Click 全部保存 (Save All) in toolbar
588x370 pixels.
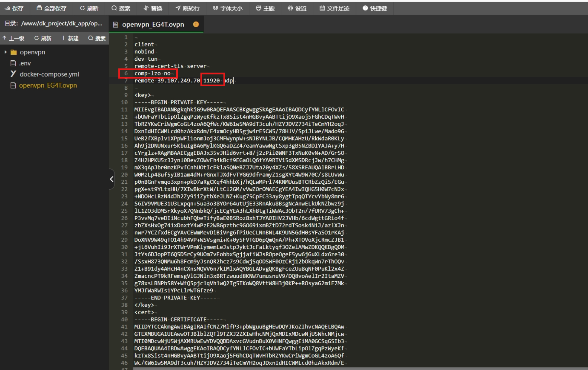[x=51, y=8]
